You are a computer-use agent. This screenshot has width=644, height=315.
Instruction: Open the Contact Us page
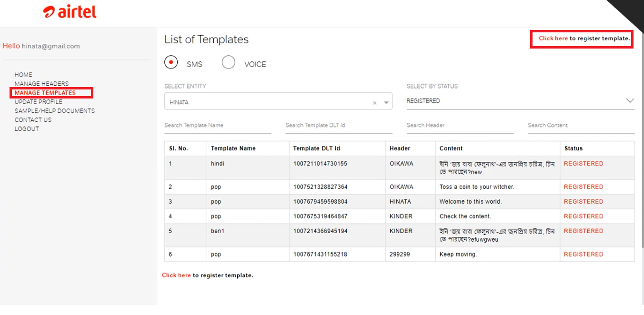(33, 120)
